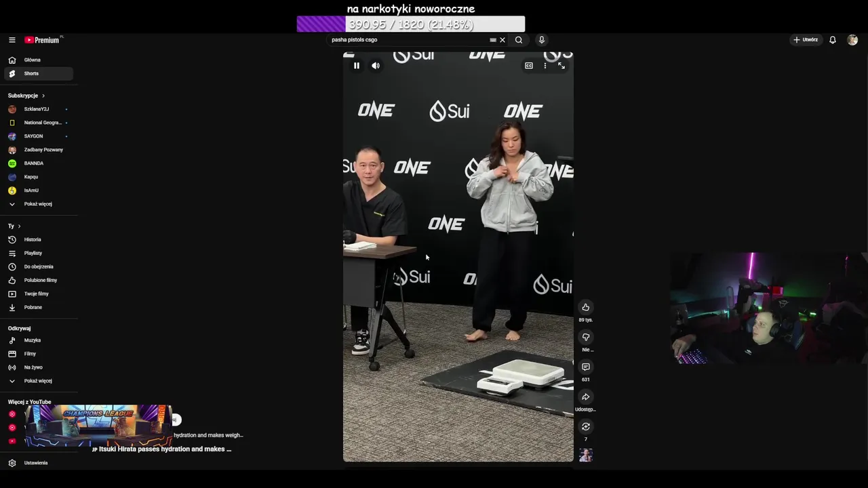Open Playlisty in sidebar

click(39, 253)
